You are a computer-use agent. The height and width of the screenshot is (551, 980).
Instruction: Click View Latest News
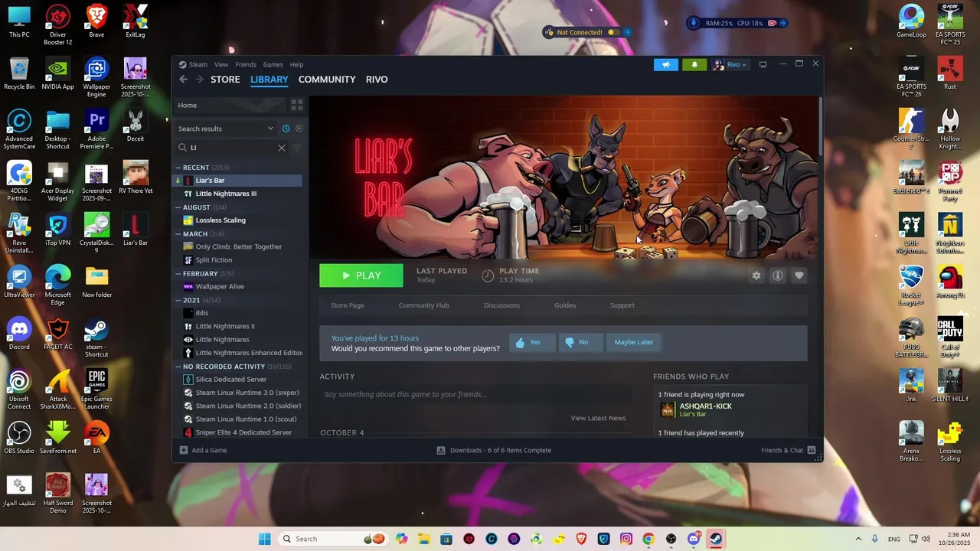tap(598, 418)
